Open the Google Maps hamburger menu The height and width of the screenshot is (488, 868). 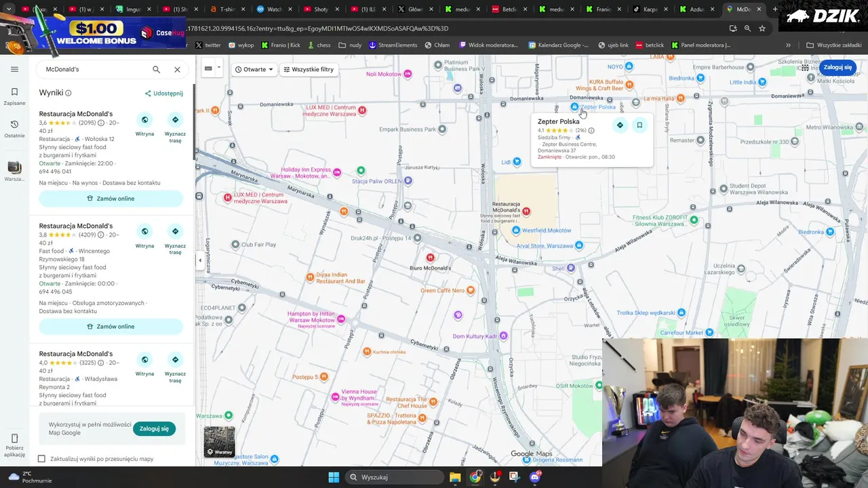[14, 69]
